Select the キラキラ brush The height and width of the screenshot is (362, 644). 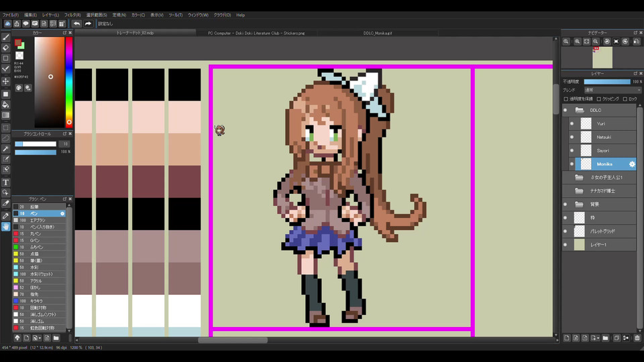coord(39,301)
